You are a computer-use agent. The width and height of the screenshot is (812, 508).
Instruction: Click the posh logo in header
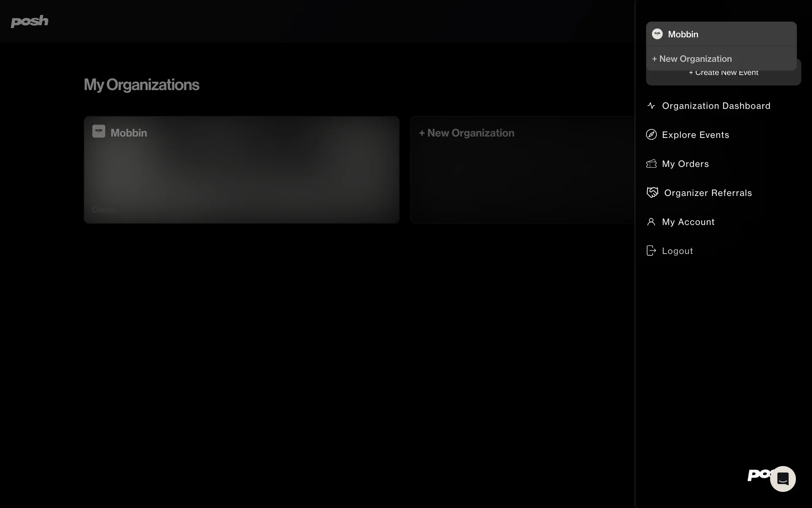[x=29, y=21]
